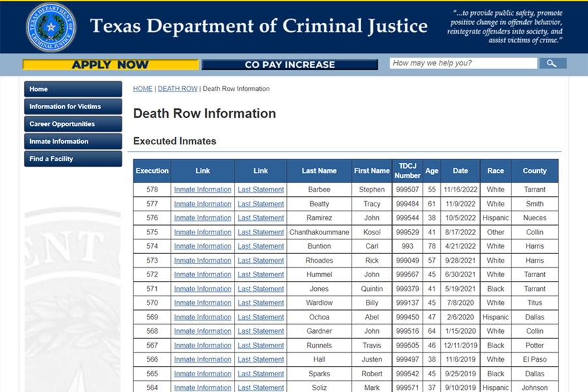Open Career Opportunities menu item
The height and width of the screenshot is (392, 588).
click(73, 123)
